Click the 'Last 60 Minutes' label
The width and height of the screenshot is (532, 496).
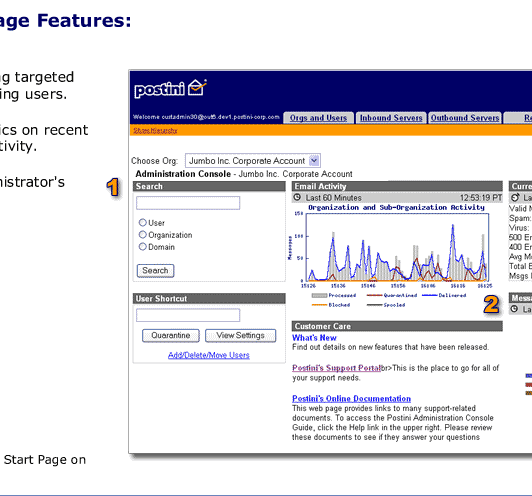coord(334,197)
